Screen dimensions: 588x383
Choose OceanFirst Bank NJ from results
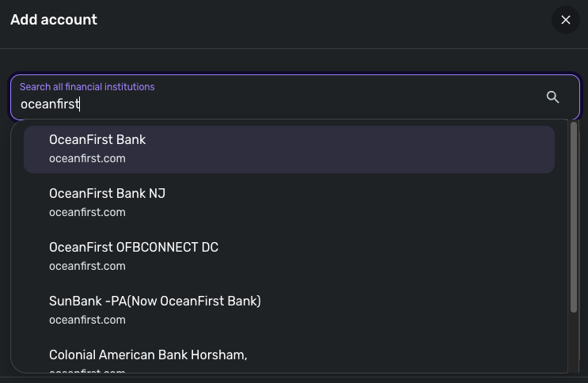pos(107,194)
